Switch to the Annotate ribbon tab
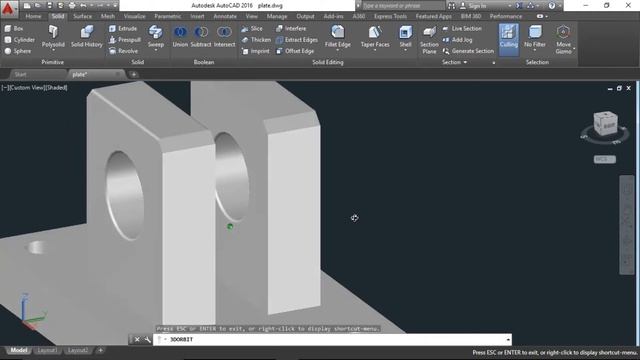Viewport: 640px width, 360px height. [x=225, y=16]
